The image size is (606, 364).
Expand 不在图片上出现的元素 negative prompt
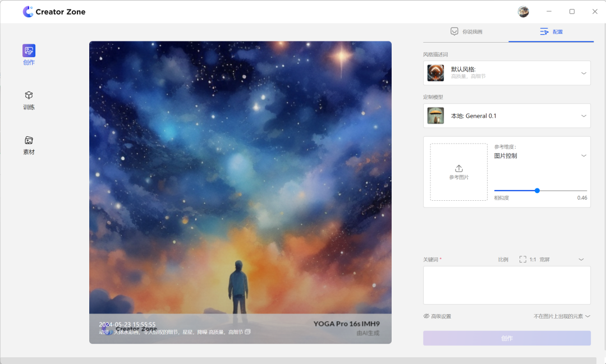(x=562, y=316)
